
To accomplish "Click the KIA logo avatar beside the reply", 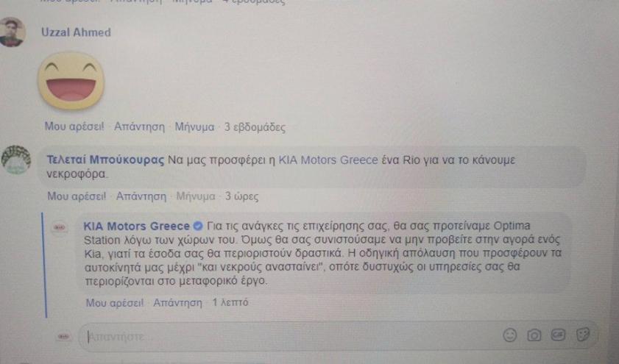I will (59, 227).
